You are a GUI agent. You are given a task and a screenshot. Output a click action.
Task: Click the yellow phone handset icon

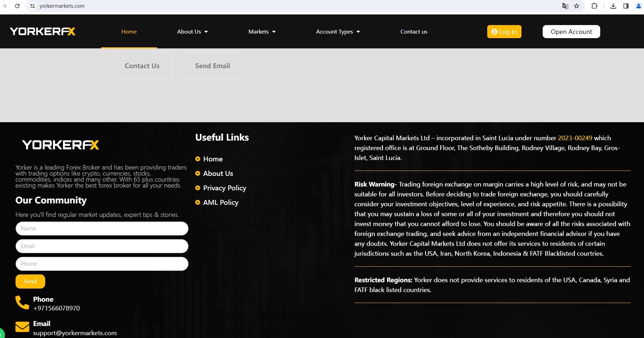(x=22, y=303)
